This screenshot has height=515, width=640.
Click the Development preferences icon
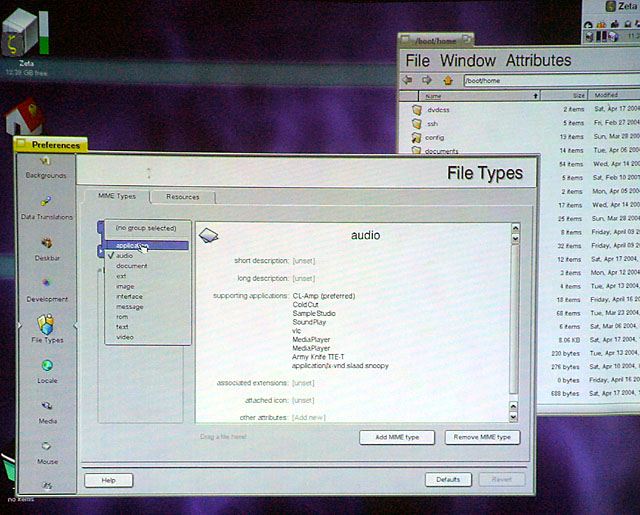click(x=47, y=289)
